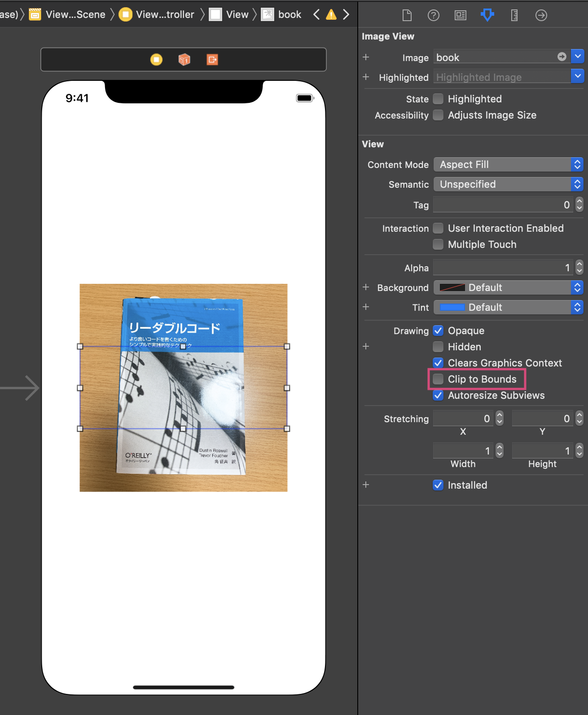Screen dimensions: 588x715
Task: Click the plus beside Background attribute
Action: tap(366, 287)
